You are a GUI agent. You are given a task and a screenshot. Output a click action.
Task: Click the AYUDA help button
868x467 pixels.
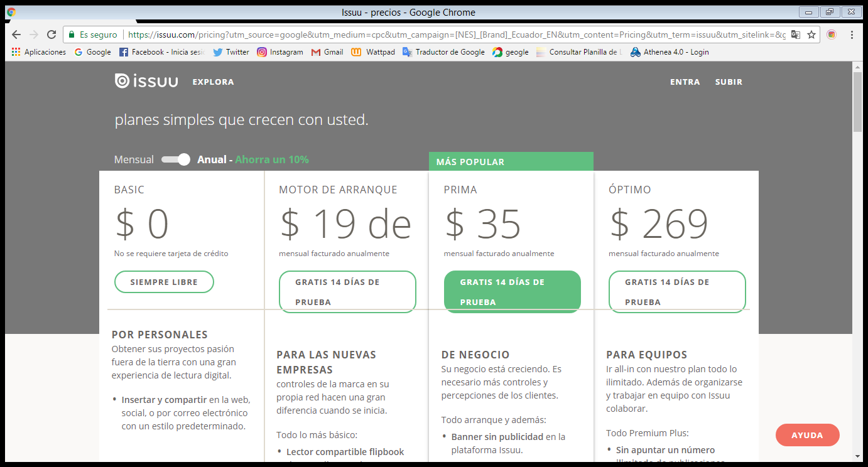[x=807, y=435]
